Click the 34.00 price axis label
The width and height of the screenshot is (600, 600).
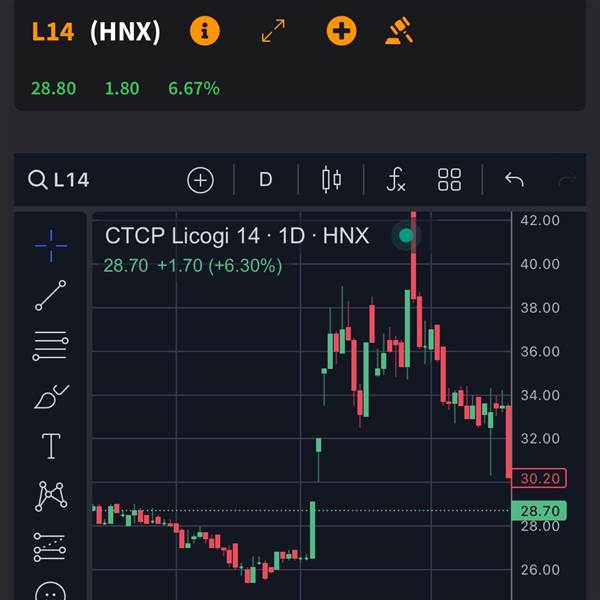540,395
